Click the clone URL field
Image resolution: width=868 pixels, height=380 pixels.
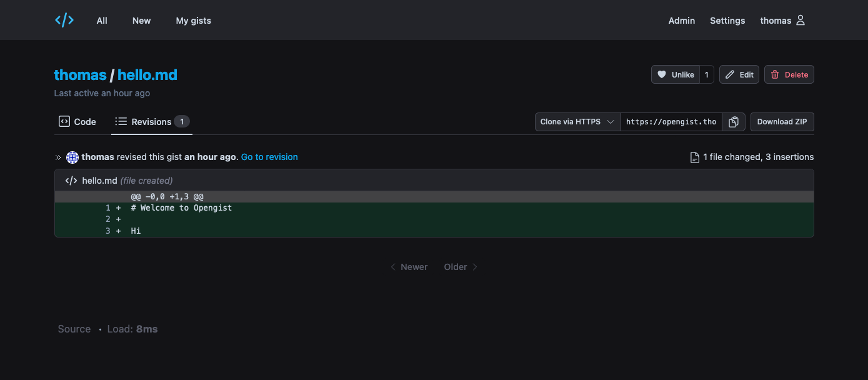click(671, 122)
